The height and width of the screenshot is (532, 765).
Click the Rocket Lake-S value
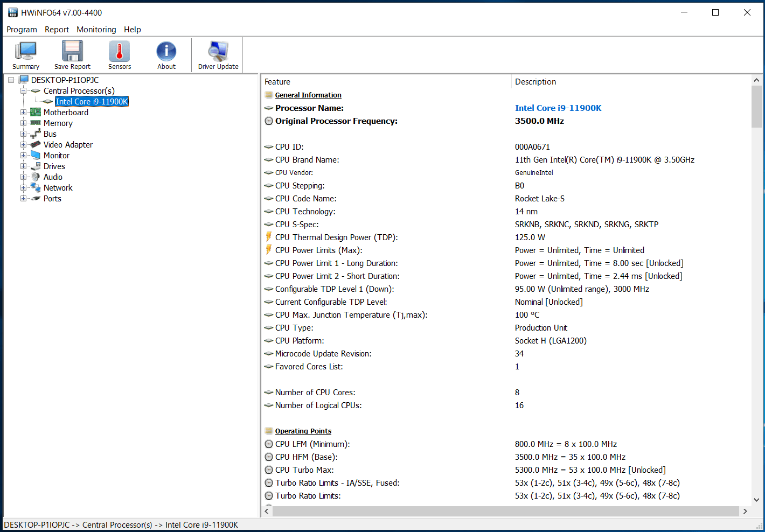(540, 198)
